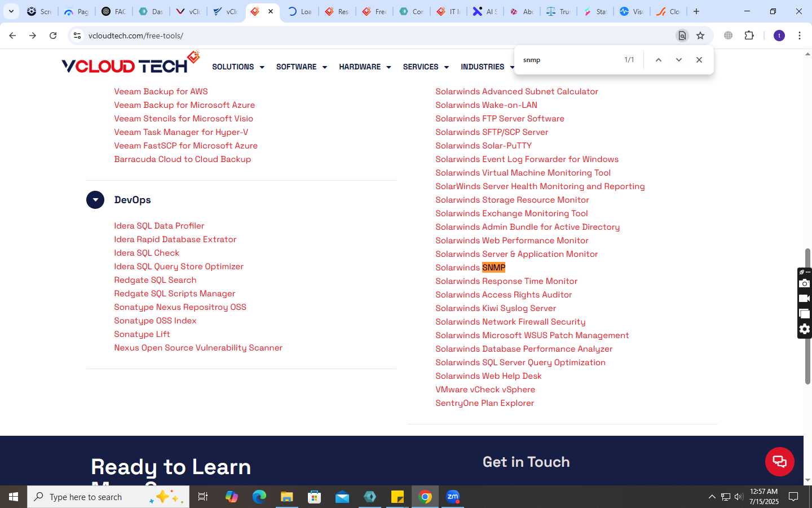This screenshot has height=508, width=812.
Task: Open SentryOne Plan Explorer link
Action: (x=484, y=403)
